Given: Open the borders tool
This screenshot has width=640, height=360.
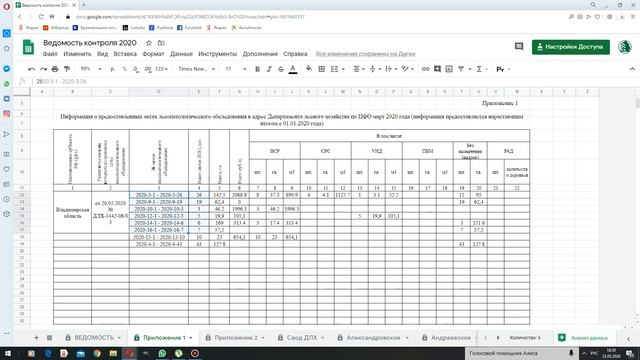Looking at the screenshot, I should coord(322,69).
